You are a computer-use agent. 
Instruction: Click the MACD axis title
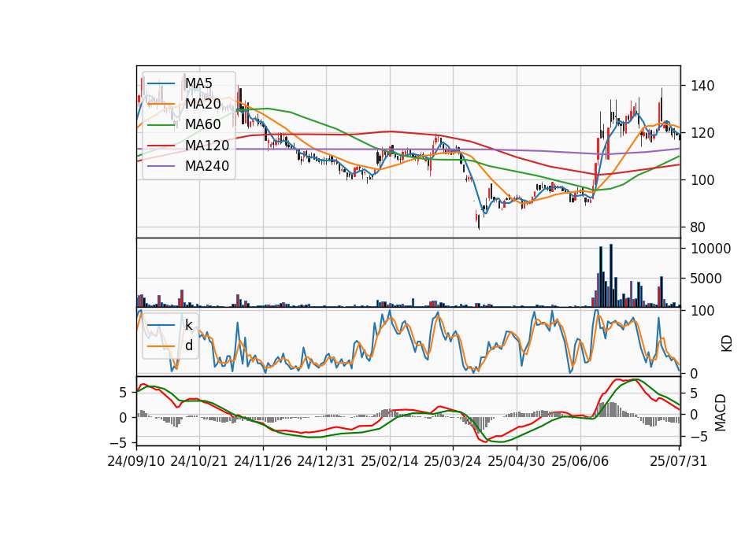pyautogui.click(x=721, y=412)
